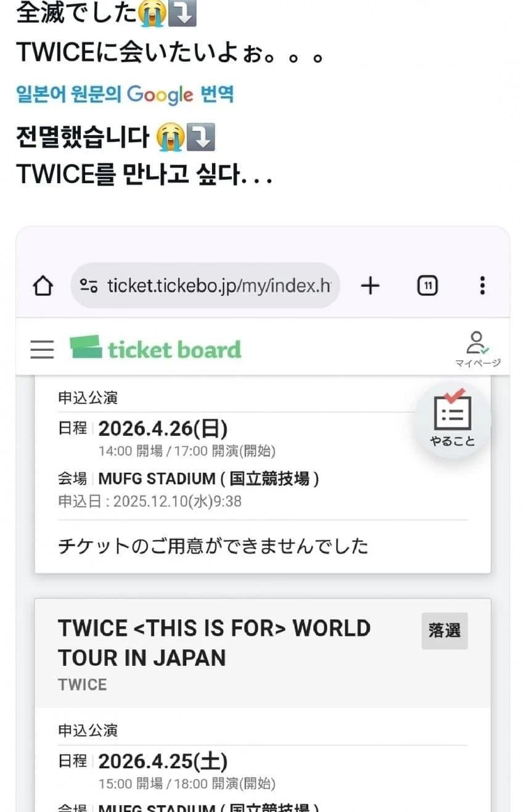Tap チケットのご用意ができませんでした result message
524x812 pixels.
pos(213,546)
